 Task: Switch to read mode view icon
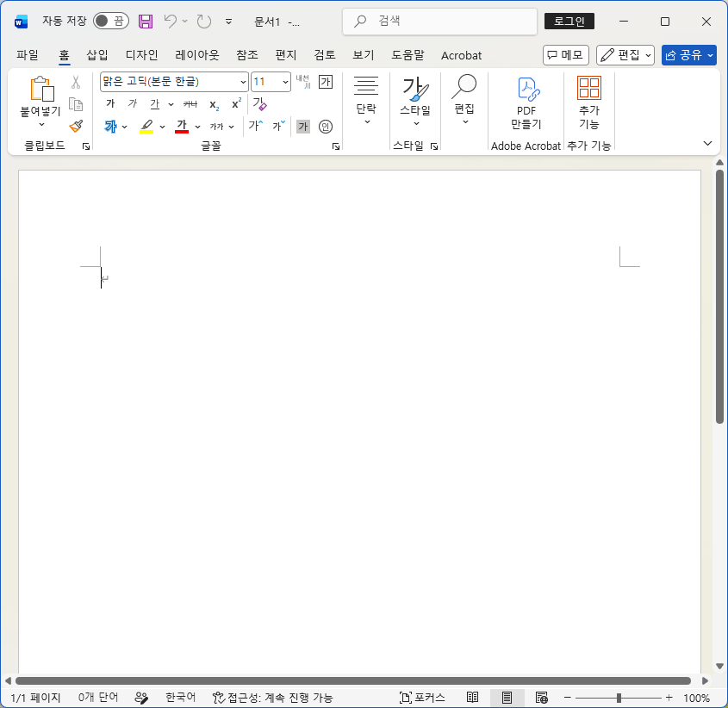(x=473, y=698)
